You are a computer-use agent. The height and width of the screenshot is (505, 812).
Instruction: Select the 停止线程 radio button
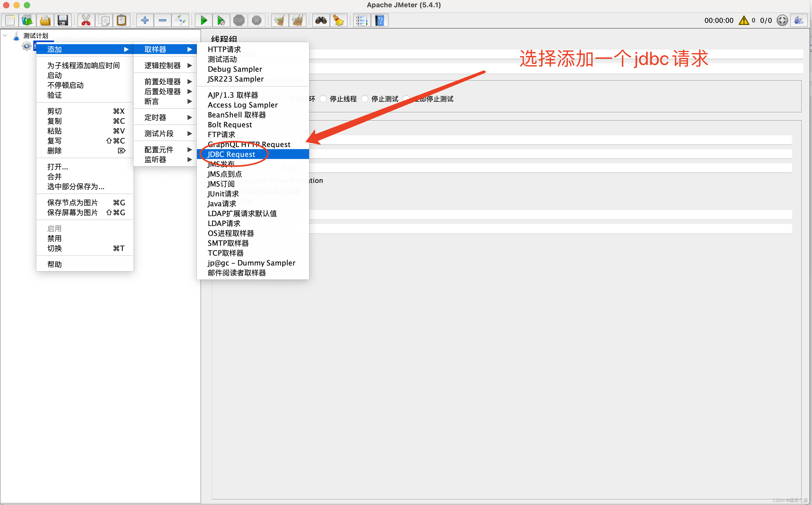[x=323, y=99]
